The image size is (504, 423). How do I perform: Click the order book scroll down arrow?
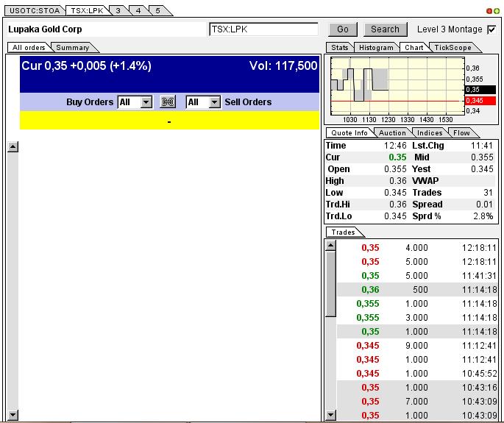pos(13,416)
